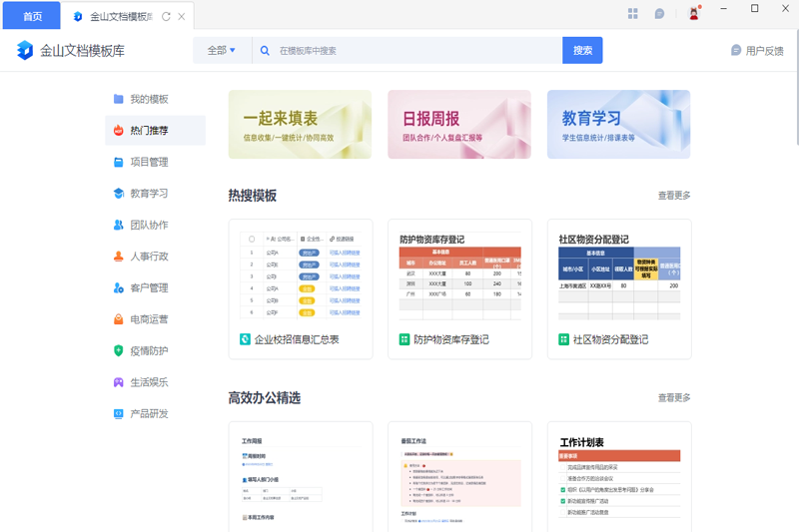Screen dimensions: 799x532
Task: Expand the 全部 search category dropdown
Action: tap(221, 50)
